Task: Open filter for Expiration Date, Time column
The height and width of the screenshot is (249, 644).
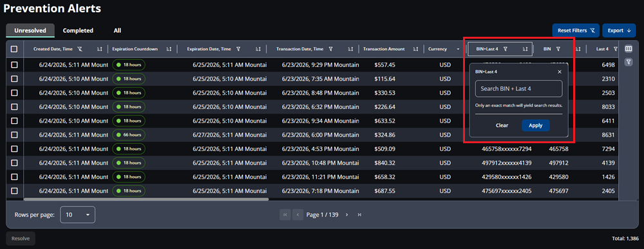Action: pos(238,49)
